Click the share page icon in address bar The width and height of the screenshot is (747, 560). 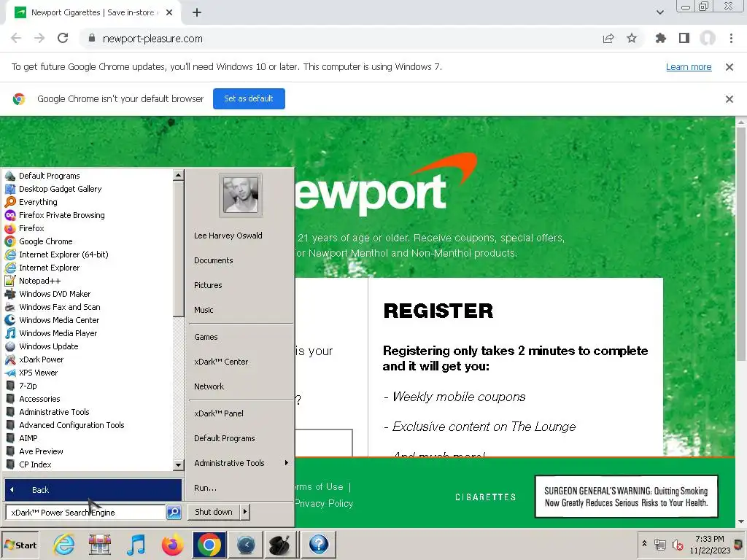pos(608,38)
